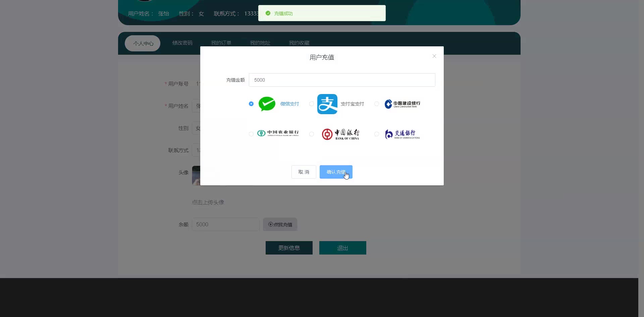The width and height of the screenshot is (644, 317).
Task: Click the 用户账号 field label
Action: (x=178, y=84)
